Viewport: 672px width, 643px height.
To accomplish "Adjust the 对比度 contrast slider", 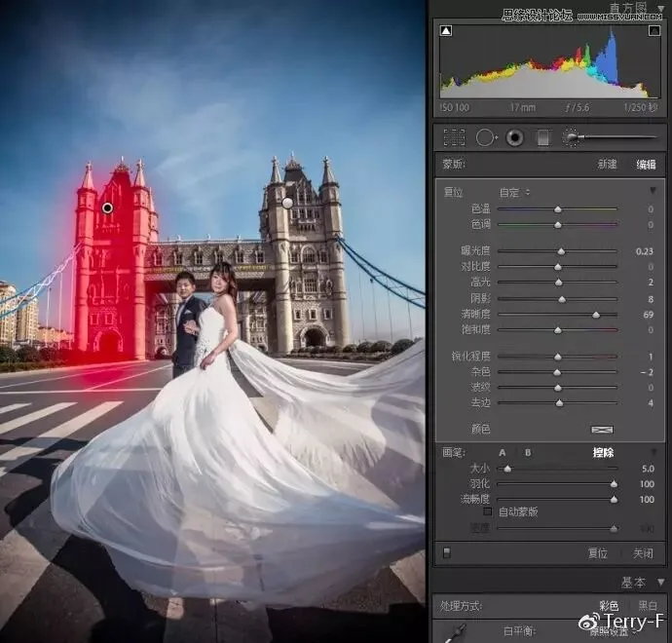I will click(x=557, y=267).
